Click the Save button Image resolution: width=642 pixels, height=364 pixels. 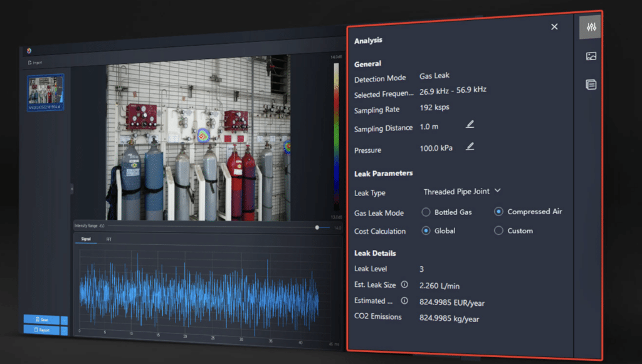(42, 320)
